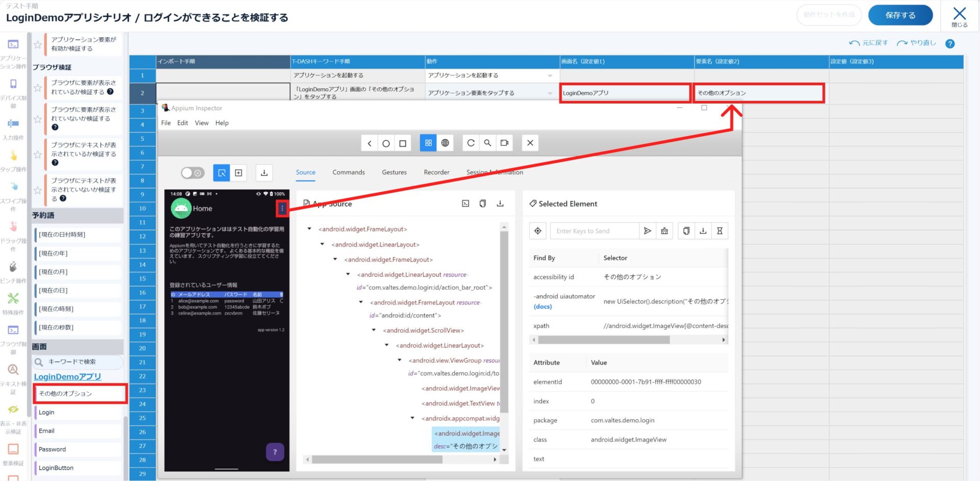Refresh the source and screenshot

tap(471, 143)
